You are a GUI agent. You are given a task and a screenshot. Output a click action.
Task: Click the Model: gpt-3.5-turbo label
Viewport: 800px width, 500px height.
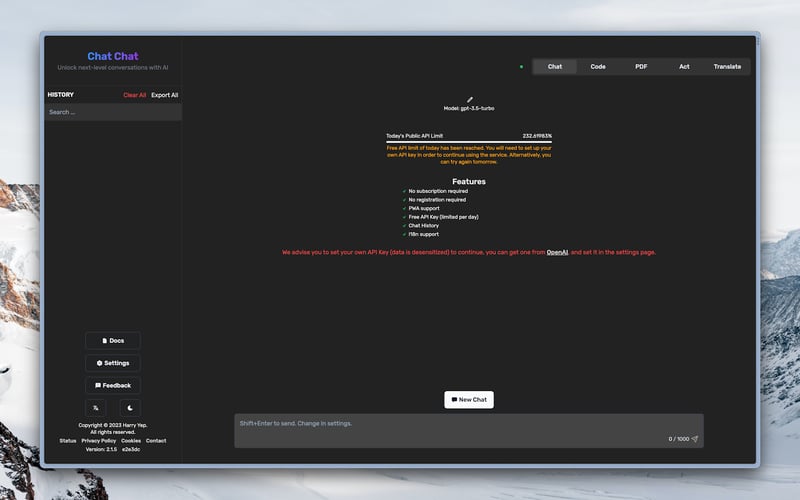click(469, 108)
